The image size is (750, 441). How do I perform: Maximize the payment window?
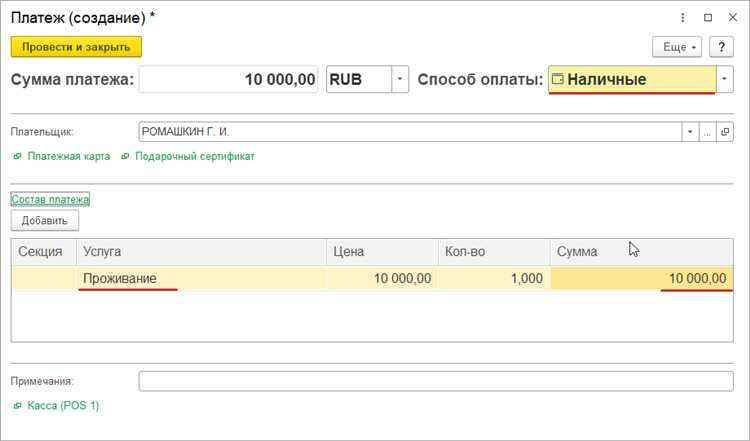click(x=707, y=18)
